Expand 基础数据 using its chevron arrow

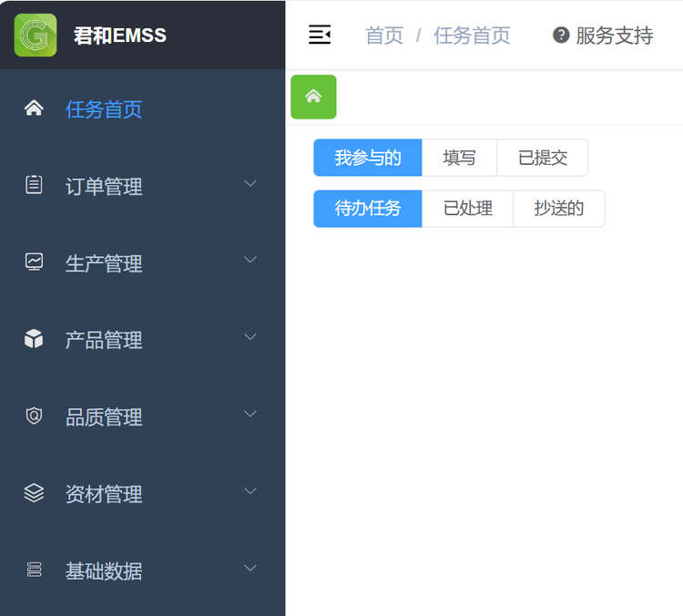coord(251,569)
